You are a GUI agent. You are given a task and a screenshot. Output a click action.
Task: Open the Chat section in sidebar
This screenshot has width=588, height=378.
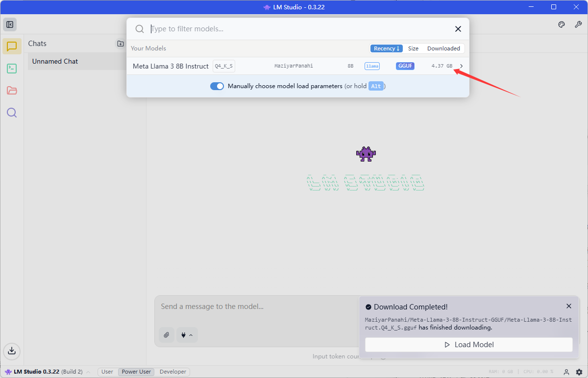click(x=12, y=47)
